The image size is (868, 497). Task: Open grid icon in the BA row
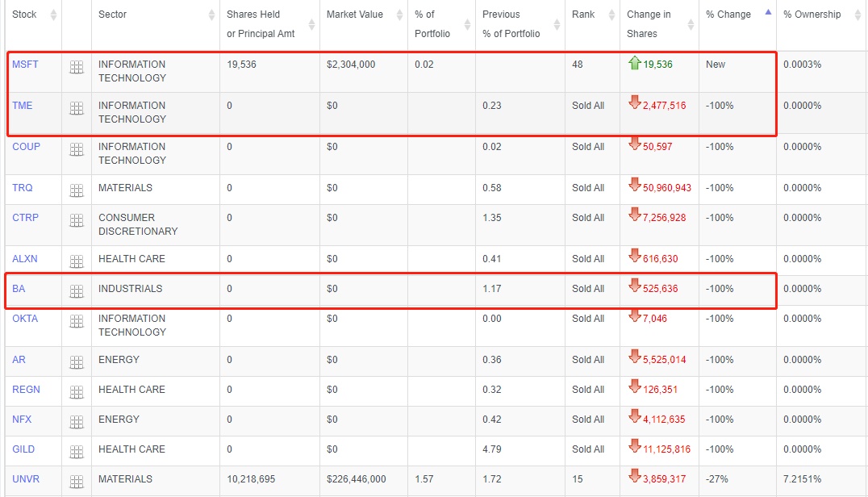pyautogui.click(x=77, y=292)
